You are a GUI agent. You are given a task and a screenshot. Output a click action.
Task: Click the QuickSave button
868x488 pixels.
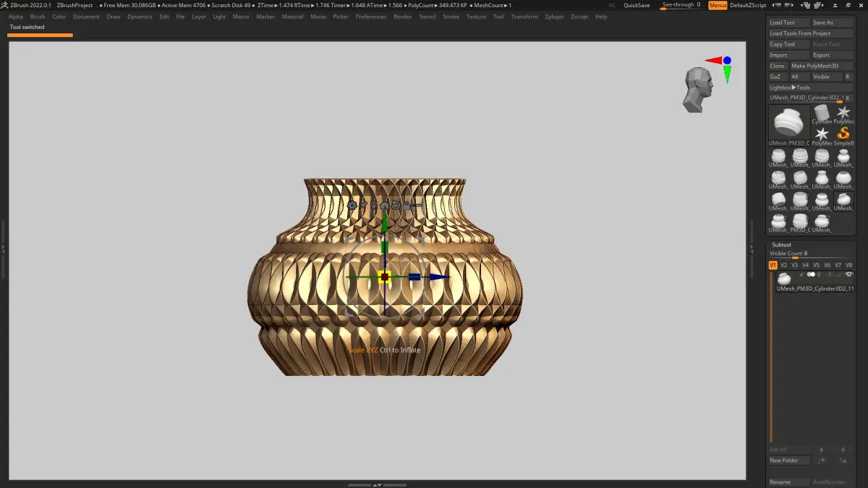(x=637, y=5)
